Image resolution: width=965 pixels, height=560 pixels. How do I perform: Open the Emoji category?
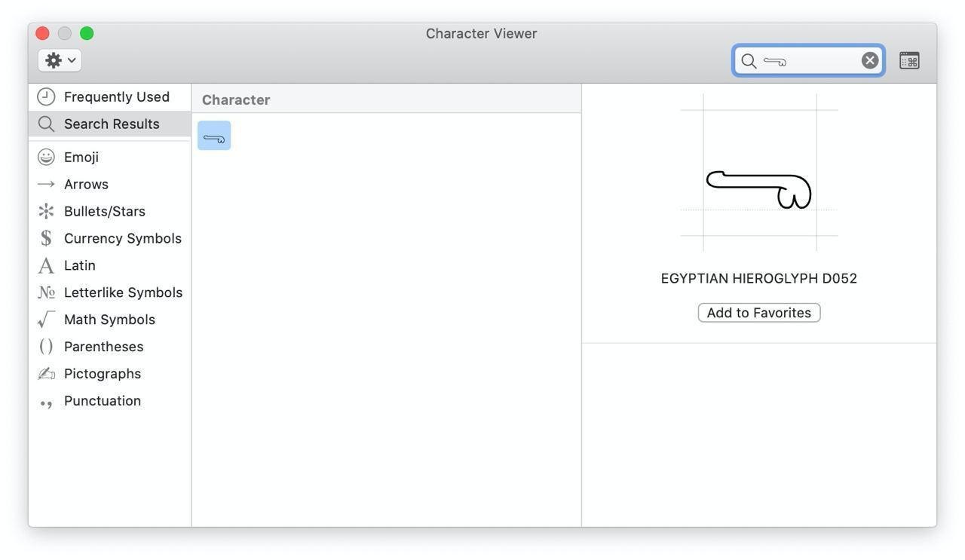point(109,158)
